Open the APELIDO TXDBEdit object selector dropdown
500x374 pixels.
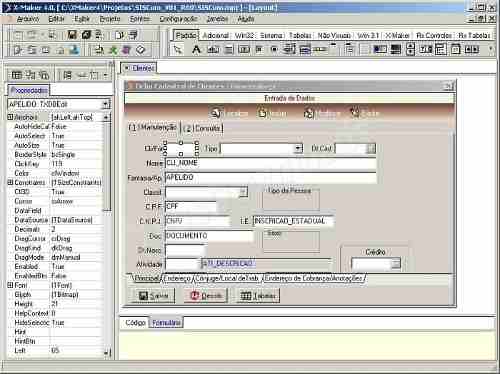pyautogui.click(x=106, y=104)
